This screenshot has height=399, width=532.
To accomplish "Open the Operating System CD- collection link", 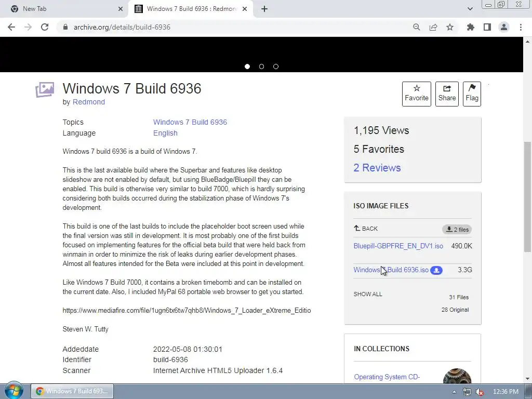I will [x=387, y=377].
